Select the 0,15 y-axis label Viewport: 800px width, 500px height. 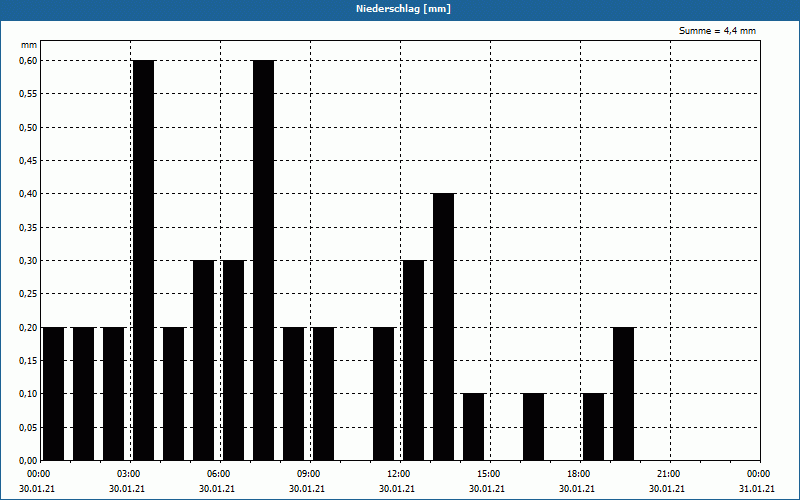28,361
